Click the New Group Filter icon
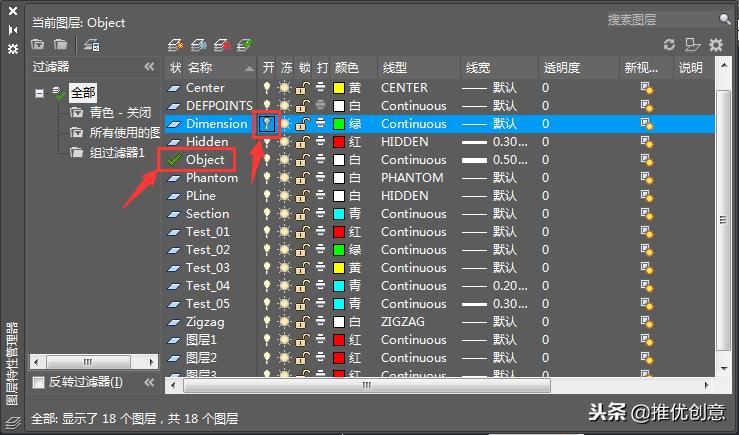The height and width of the screenshot is (435, 739). tap(60, 45)
